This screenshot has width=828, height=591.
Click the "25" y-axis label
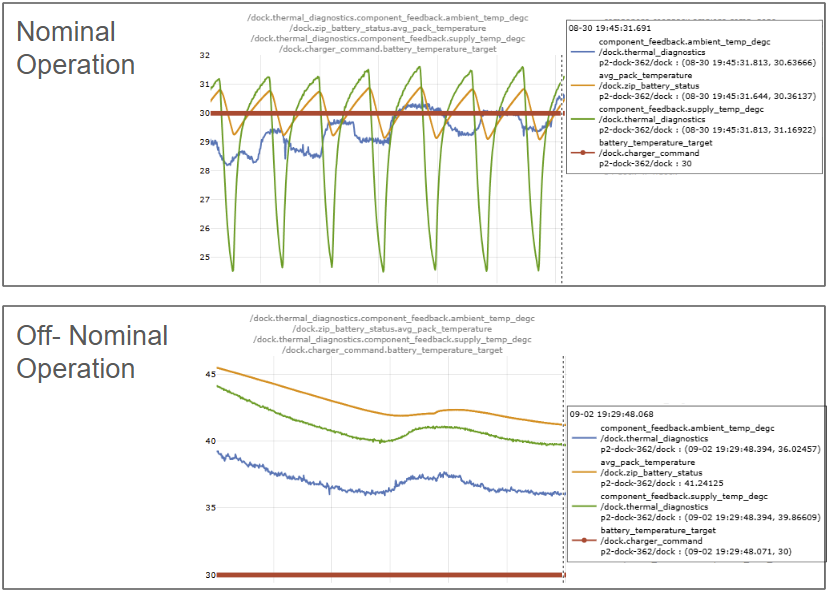(205, 257)
